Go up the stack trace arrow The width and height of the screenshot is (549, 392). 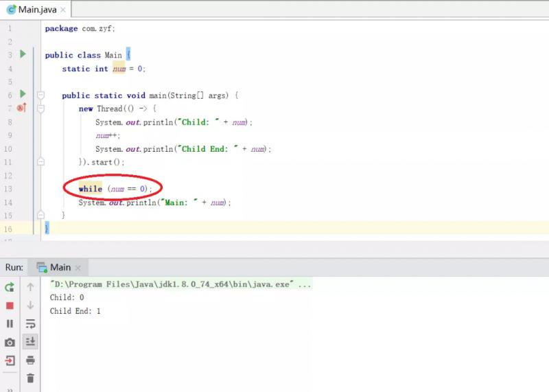[30, 287]
